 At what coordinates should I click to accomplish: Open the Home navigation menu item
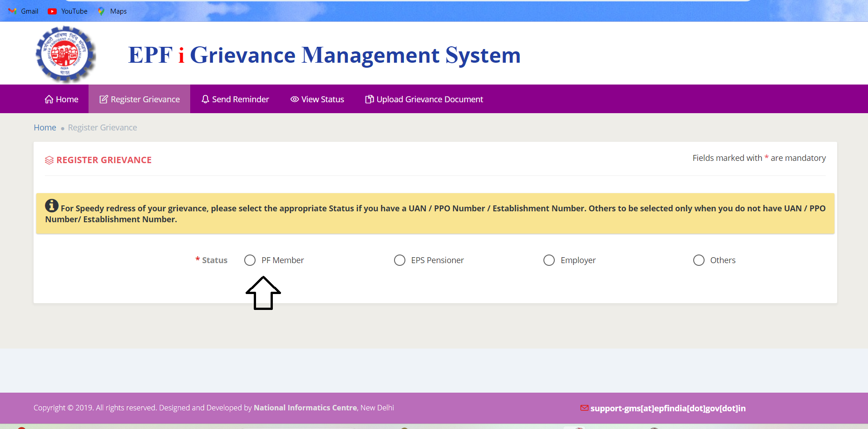click(x=61, y=99)
